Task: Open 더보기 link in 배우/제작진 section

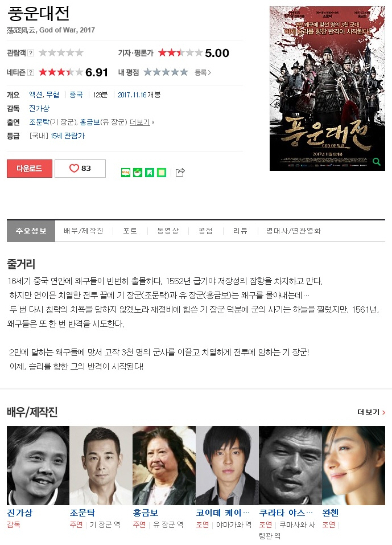Action: point(371,412)
